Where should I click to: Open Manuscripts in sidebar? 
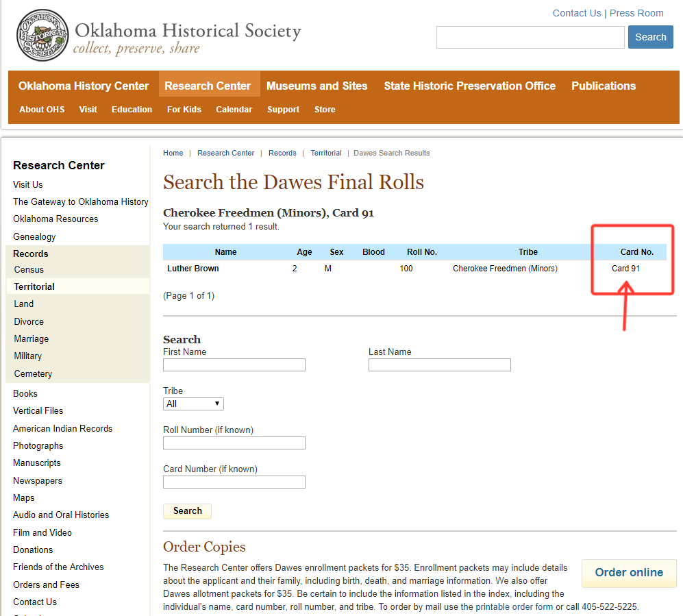coord(36,463)
